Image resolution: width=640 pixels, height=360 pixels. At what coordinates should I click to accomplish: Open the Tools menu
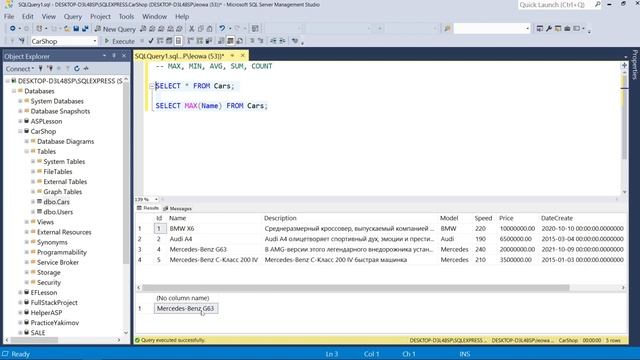click(x=126, y=17)
